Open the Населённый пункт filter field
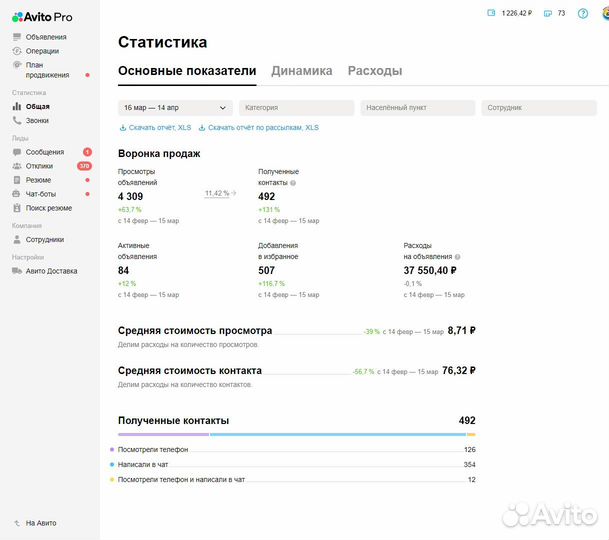Viewport: 609px width, 540px height. click(418, 108)
